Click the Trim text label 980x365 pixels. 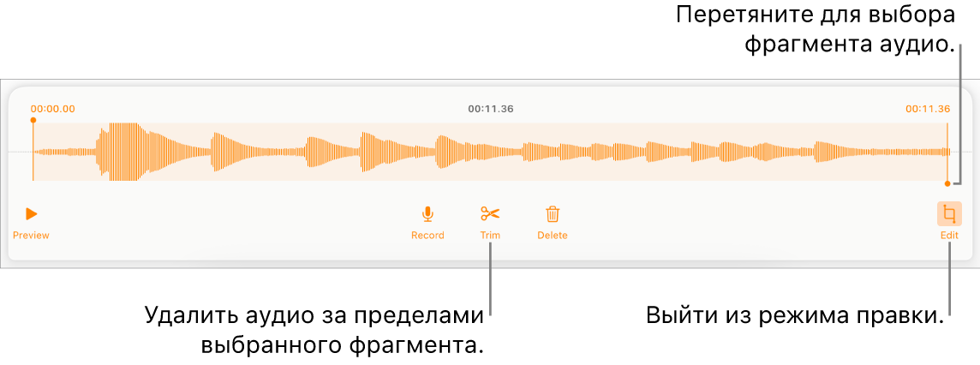(x=491, y=236)
